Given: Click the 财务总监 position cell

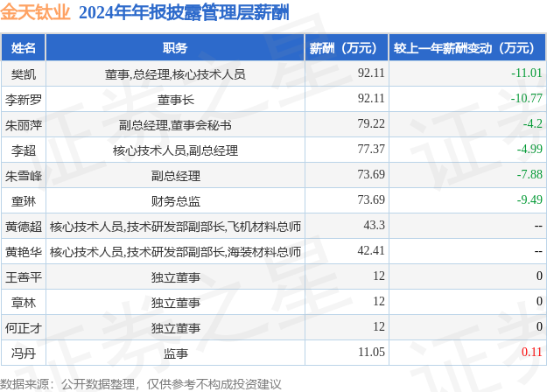Looking at the screenshot, I should tap(175, 201).
